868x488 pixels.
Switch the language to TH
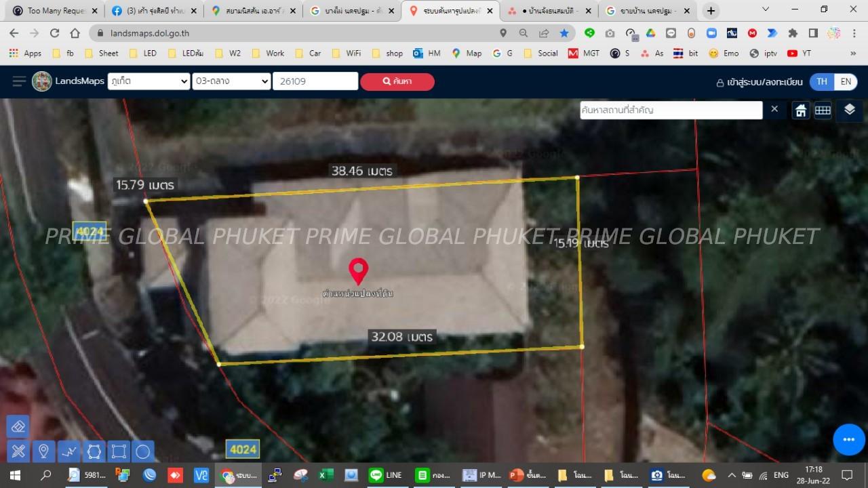point(822,81)
